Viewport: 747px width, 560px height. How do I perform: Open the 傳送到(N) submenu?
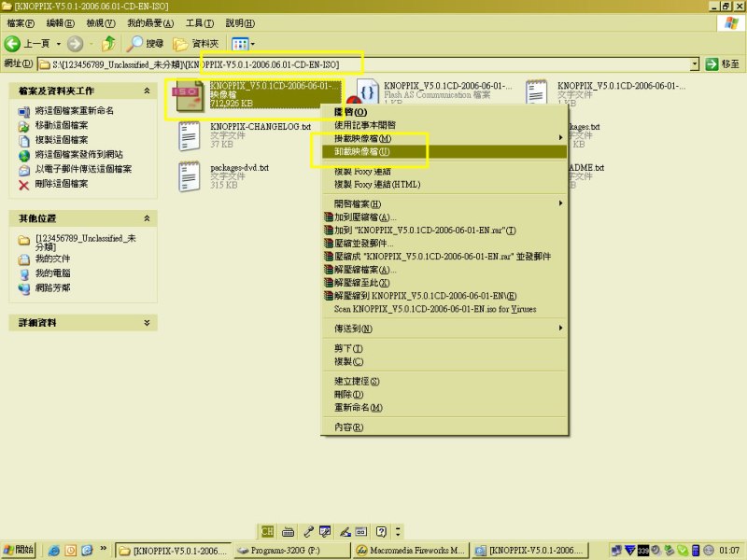click(444, 329)
